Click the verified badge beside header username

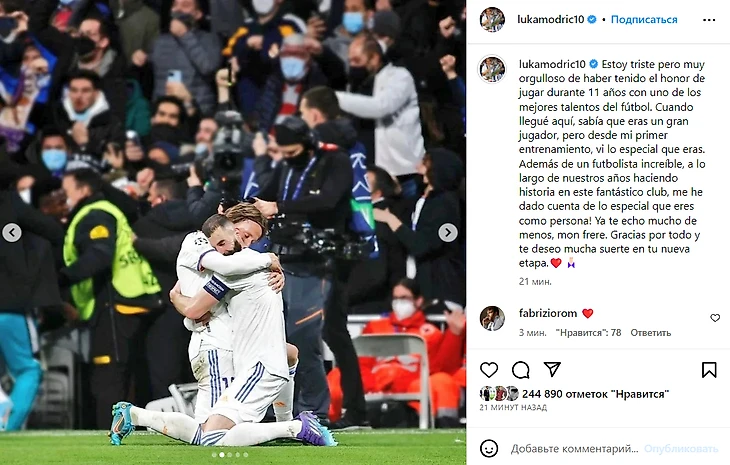[592, 20]
